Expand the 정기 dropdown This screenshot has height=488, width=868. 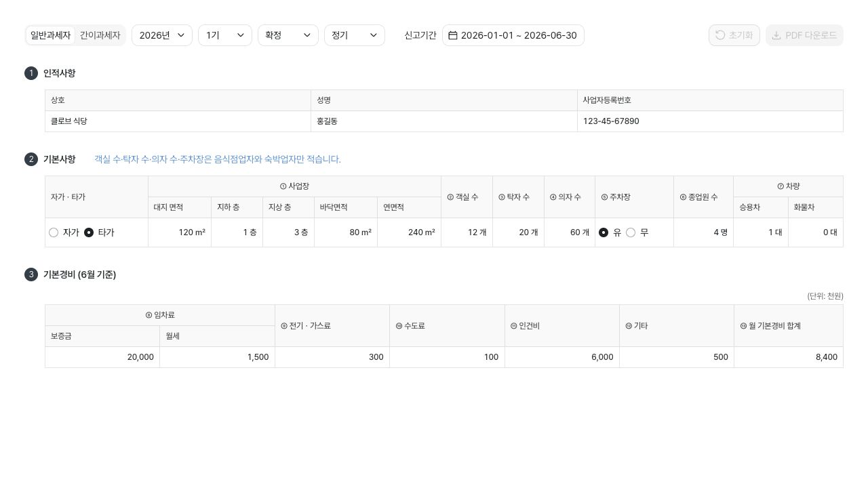[x=355, y=35]
